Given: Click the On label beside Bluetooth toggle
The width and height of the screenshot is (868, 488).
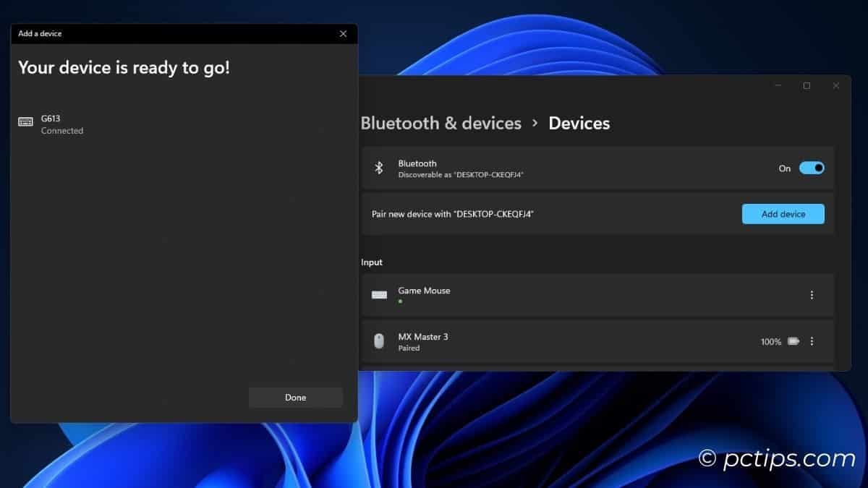Looking at the screenshot, I should coord(785,168).
